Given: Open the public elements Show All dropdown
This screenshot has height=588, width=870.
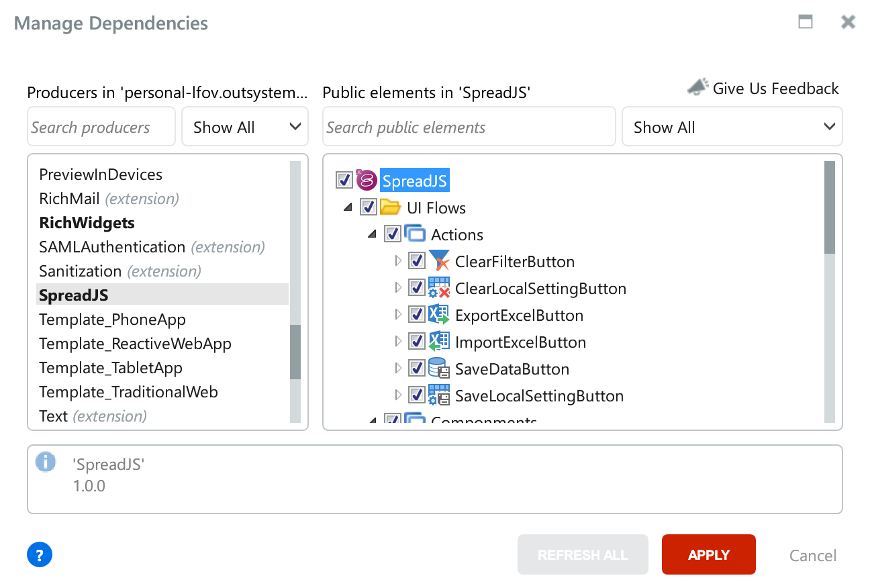Looking at the screenshot, I should click(732, 127).
